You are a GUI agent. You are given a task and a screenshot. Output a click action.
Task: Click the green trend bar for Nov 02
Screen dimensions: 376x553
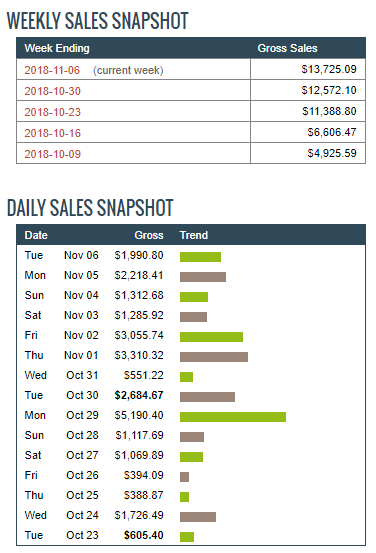point(211,337)
